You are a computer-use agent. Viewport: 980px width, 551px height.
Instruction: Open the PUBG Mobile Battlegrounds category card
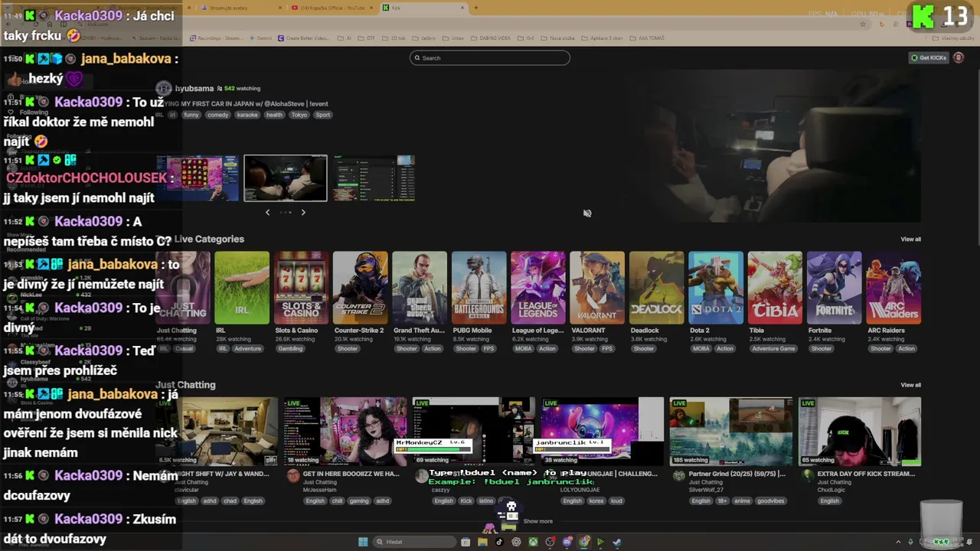click(x=479, y=288)
